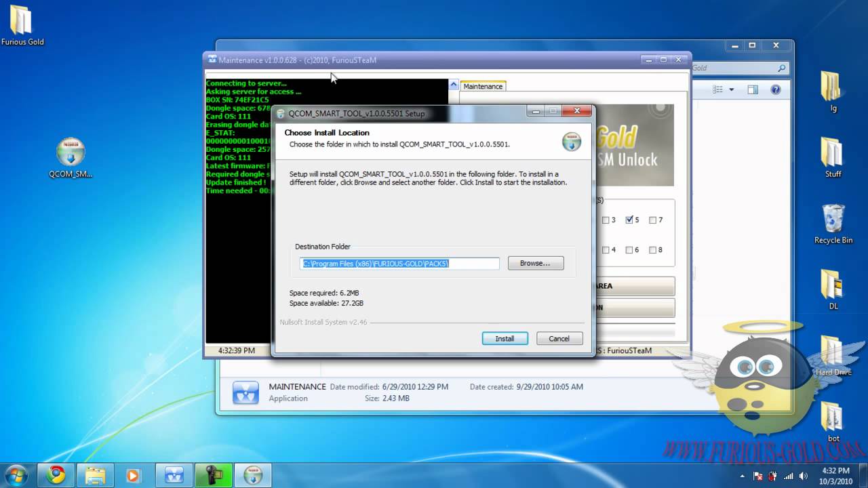Click 'Space required: 6.2MB' text
Viewport: 868px width, 488px height.
[x=324, y=293]
